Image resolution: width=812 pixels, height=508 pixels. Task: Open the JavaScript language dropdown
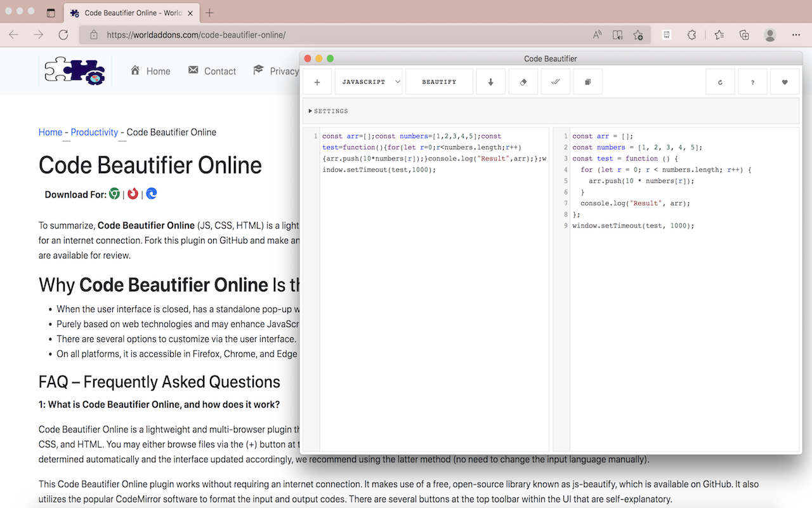[x=369, y=82]
